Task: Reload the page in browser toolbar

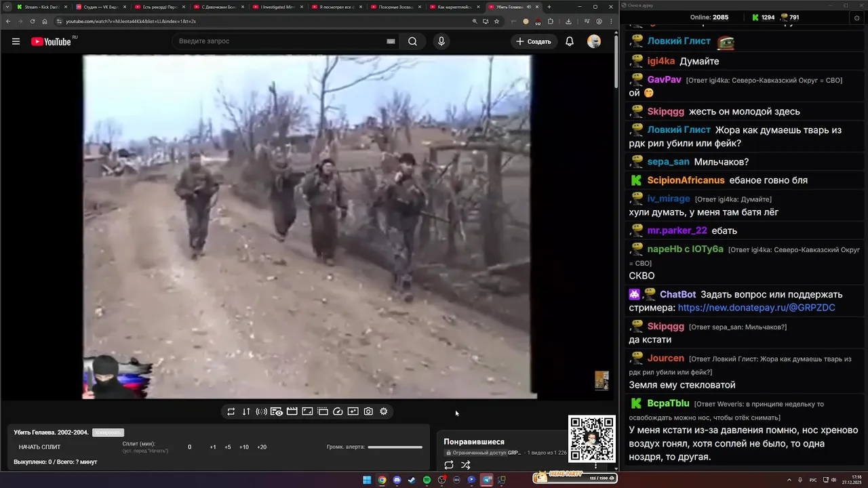Action: point(33,21)
